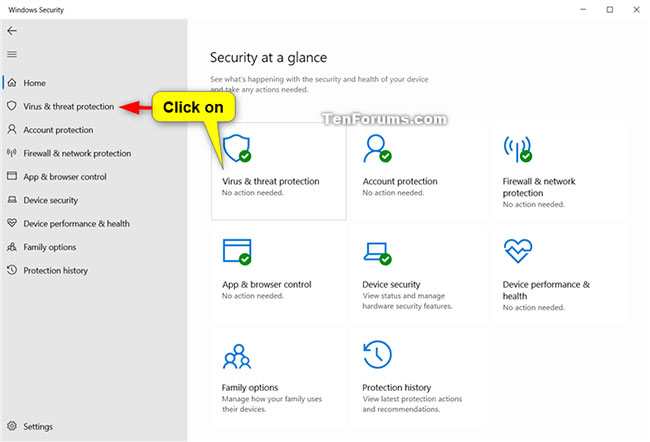
Task: Click the large blue shield tile icon
Action: [237, 148]
